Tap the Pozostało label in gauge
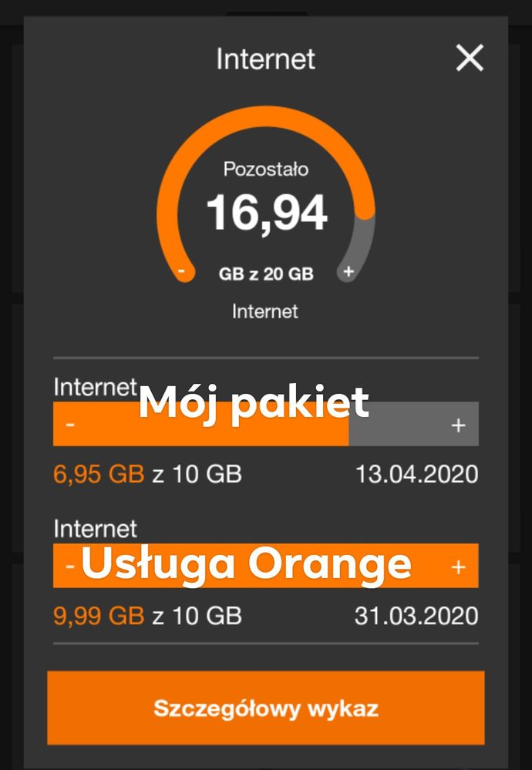 point(265,169)
